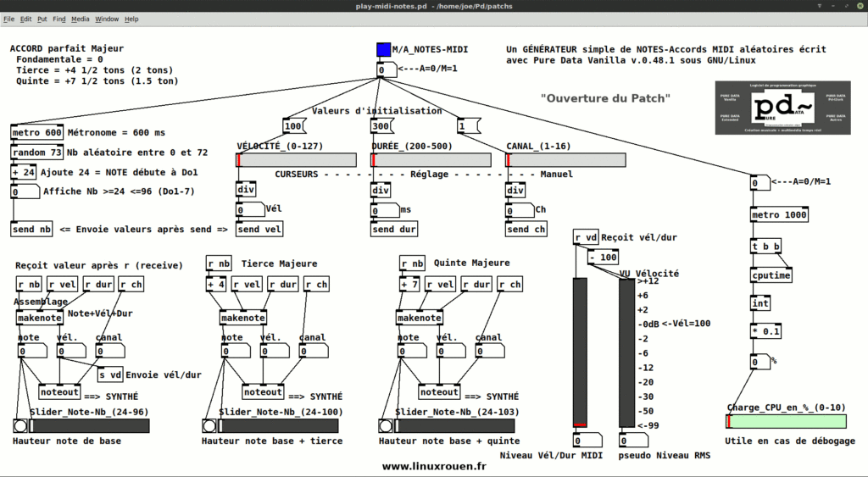868x477 pixels.
Task: Toggle the blue M/A_NOTES-MIDI switch
Action: coord(383,50)
